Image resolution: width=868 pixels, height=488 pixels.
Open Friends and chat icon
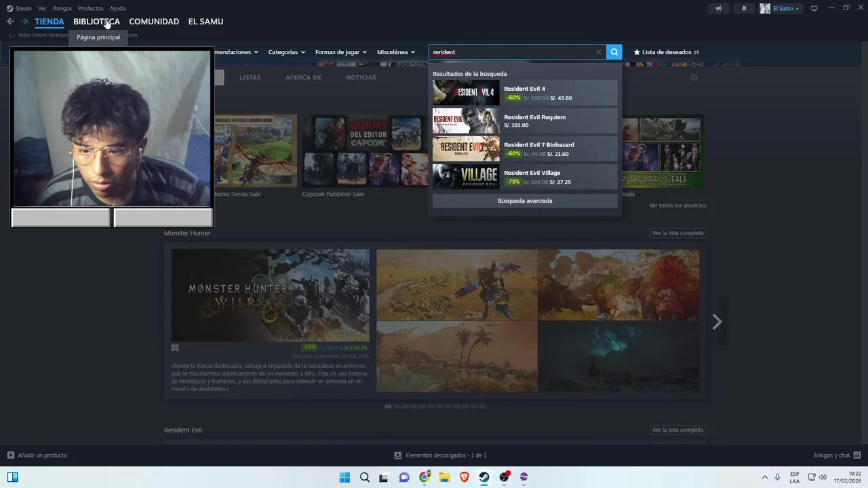[857, 455]
